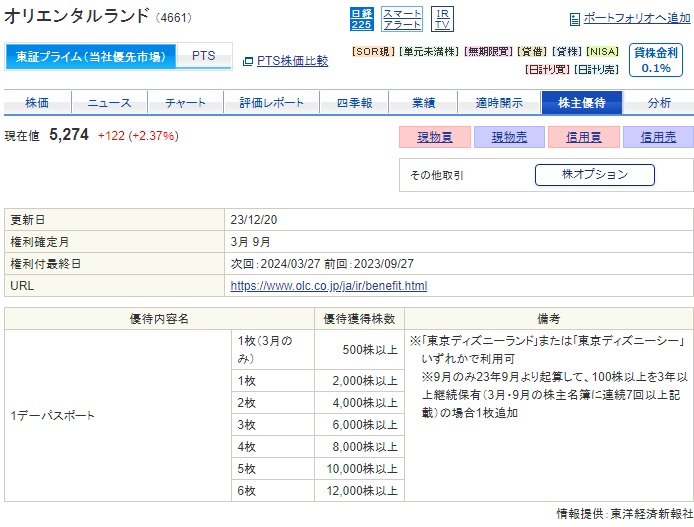Click 12,000株以上 cell

point(359,491)
